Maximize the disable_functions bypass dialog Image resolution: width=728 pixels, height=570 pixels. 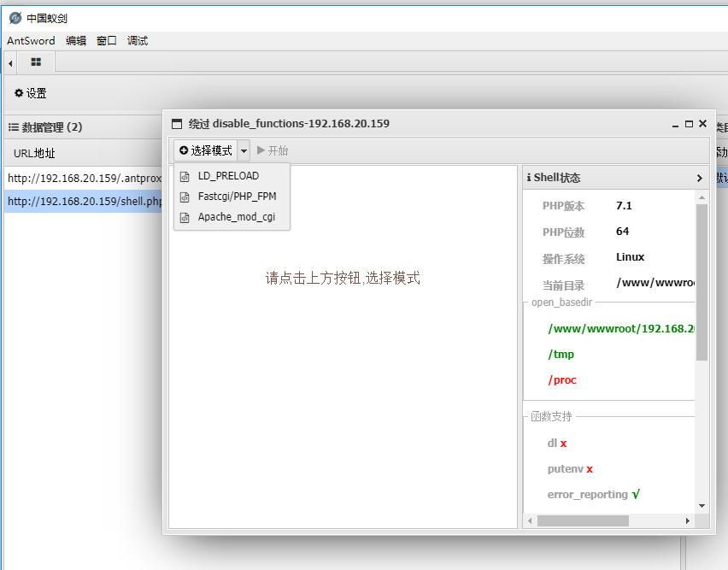tap(689, 124)
